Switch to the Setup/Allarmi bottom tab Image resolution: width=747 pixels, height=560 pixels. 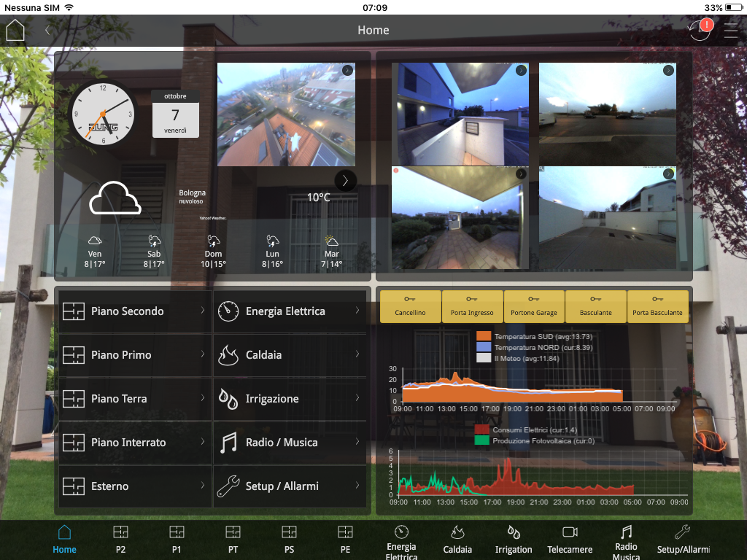tap(683, 540)
